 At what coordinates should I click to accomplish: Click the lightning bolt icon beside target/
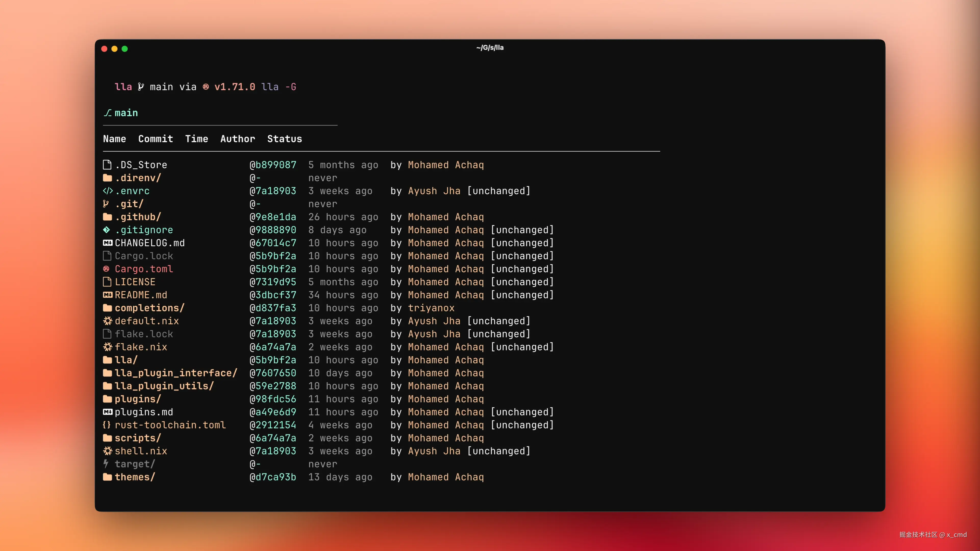(106, 464)
